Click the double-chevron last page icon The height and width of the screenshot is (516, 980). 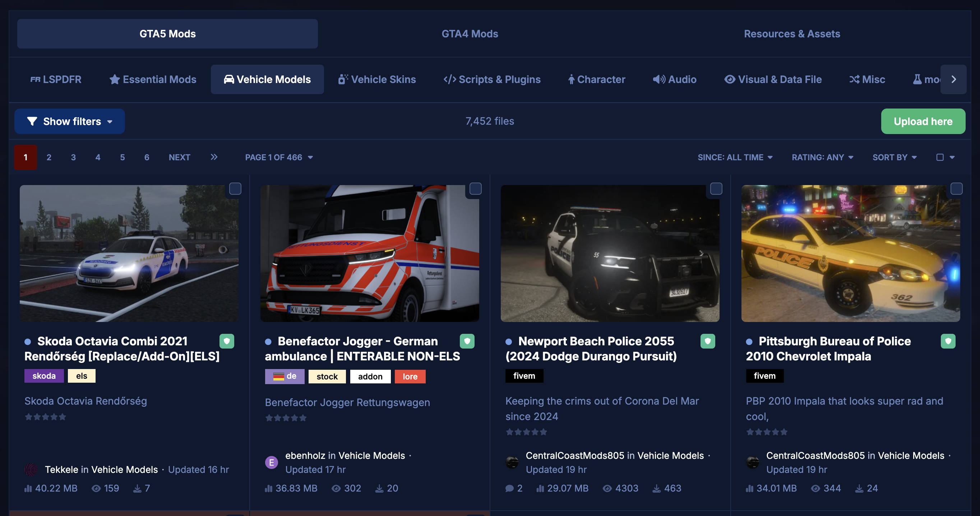(x=214, y=157)
